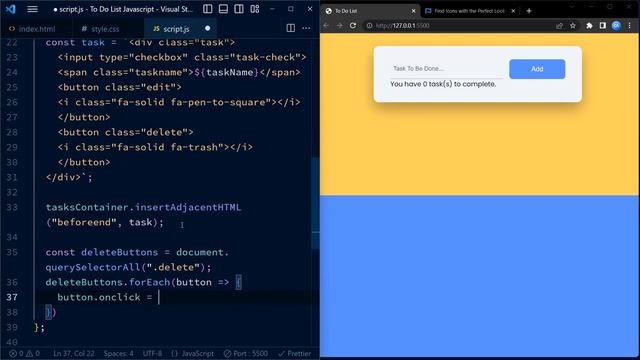This screenshot has width=640, height=360.
Task: Place cursor after button.onclick = on line 37
Action: click(x=159, y=297)
